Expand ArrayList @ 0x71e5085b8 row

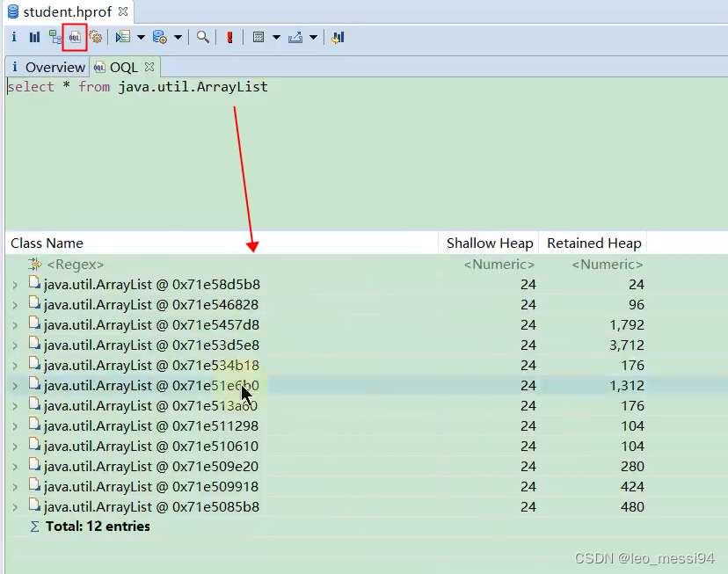click(x=15, y=507)
